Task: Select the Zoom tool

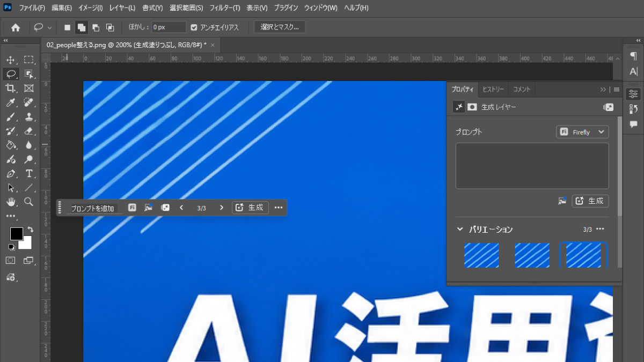Action: [28, 202]
